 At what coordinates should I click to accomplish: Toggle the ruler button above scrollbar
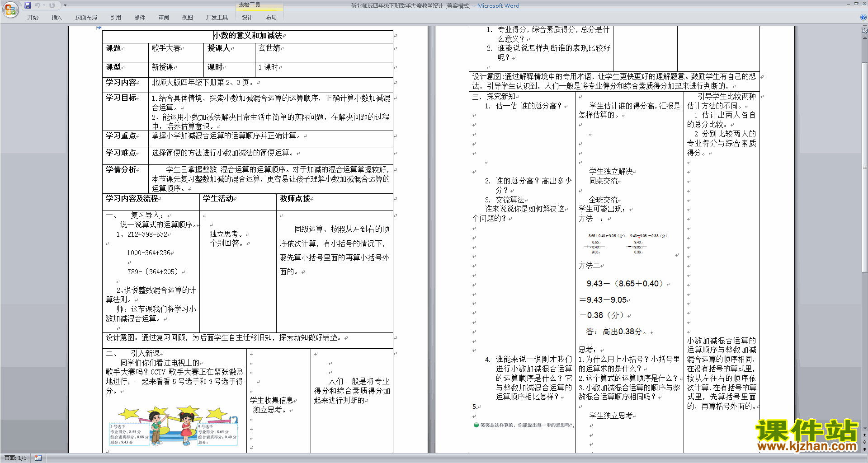pyautogui.click(x=865, y=31)
